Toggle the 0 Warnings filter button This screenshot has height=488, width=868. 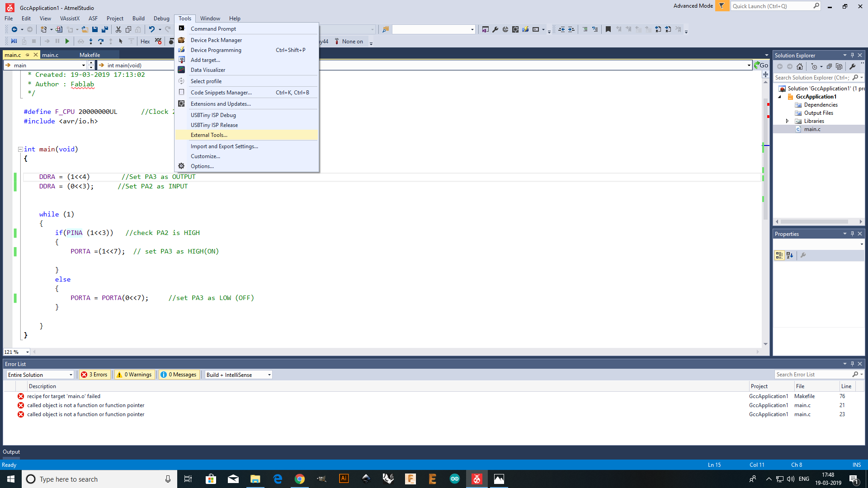[134, 375]
